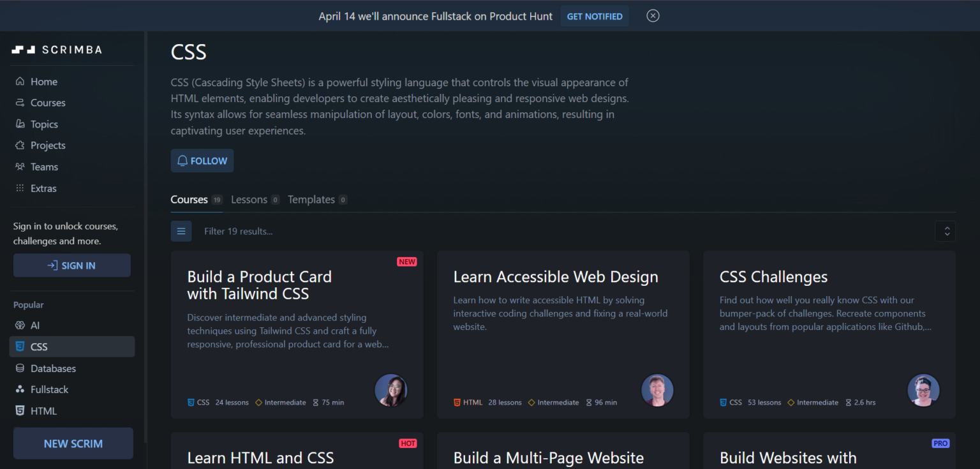980x469 pixels.
Task: Open the Templates tab
Action: tap(311, 199)
